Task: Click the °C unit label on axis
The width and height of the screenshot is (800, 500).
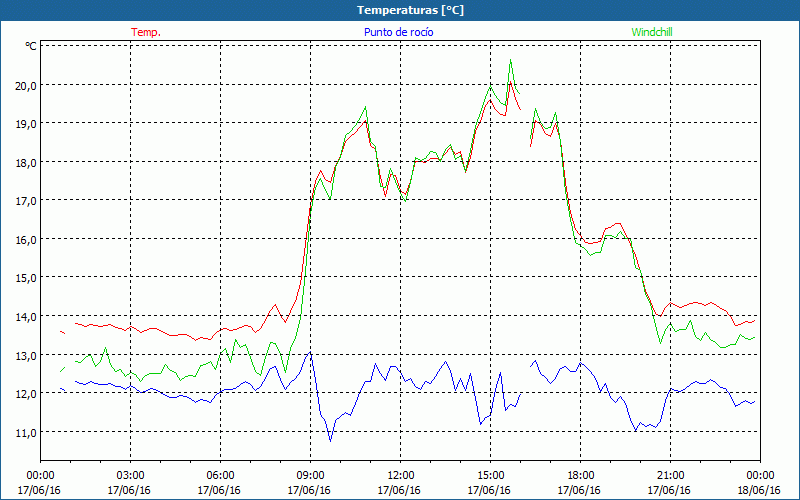Action: point(31,46)
